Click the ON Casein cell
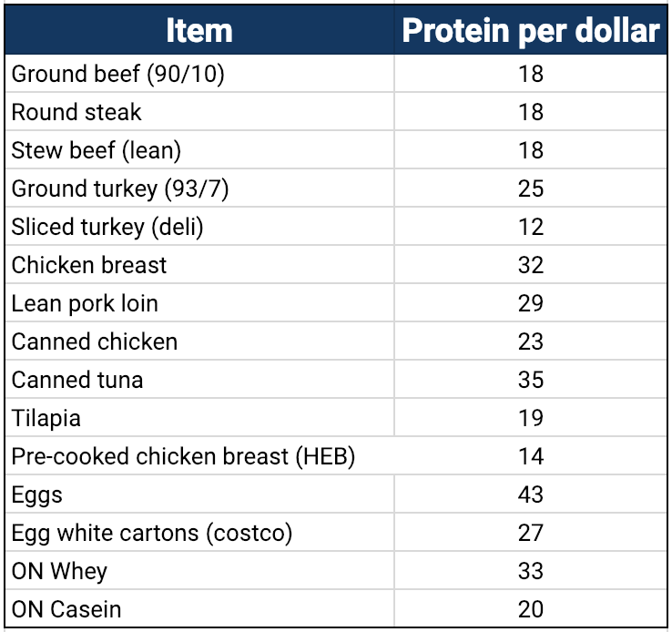The image size is (672, 632). pos(66,609)
